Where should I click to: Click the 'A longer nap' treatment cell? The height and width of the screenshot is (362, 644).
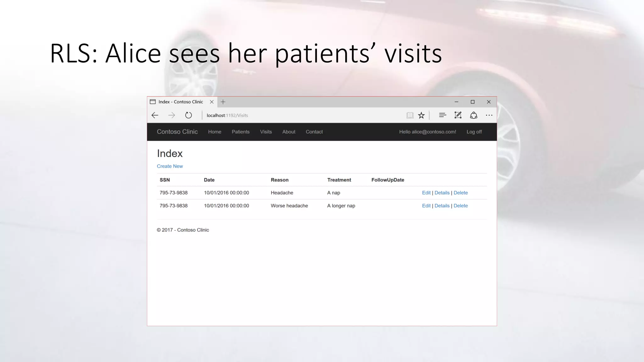click(341, 206)
